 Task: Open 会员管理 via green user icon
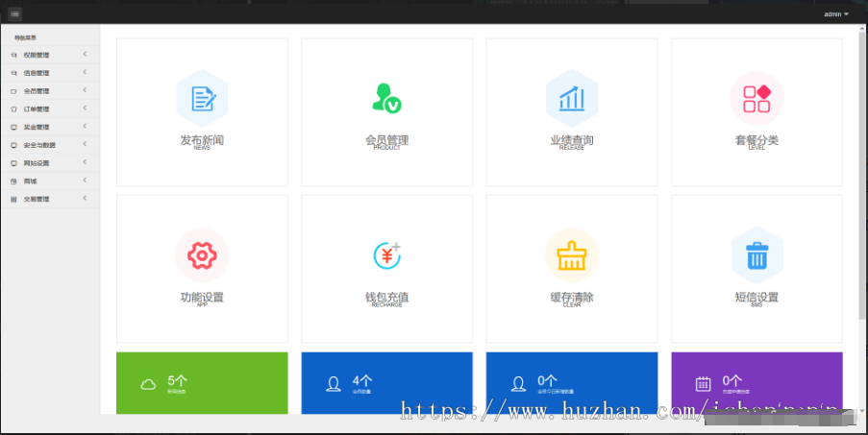pos(386,98)
